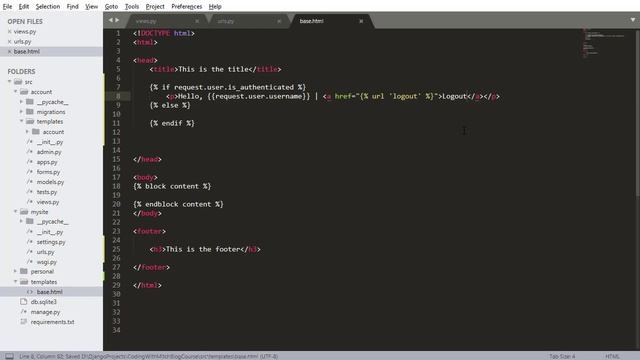Image resolution: width=640 pixels, height=360 pixels.
Task: Click line number 18 in gutter
Action: point(116,186)
